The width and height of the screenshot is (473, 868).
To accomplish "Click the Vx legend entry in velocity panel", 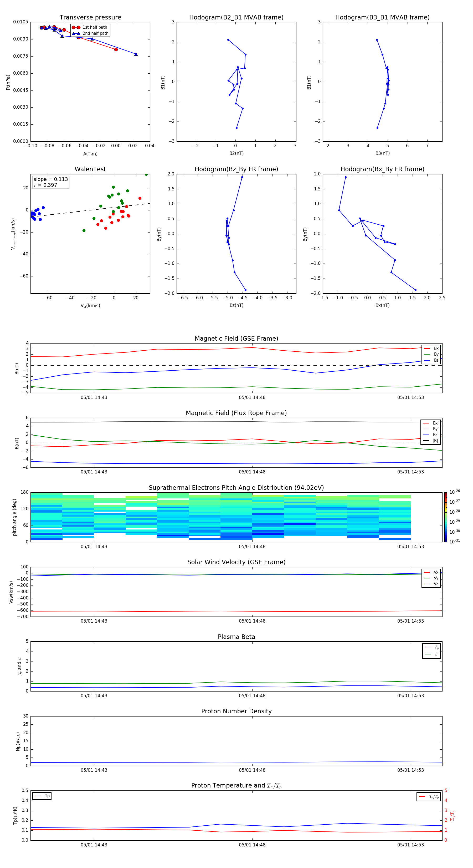I will coord(431,572).
